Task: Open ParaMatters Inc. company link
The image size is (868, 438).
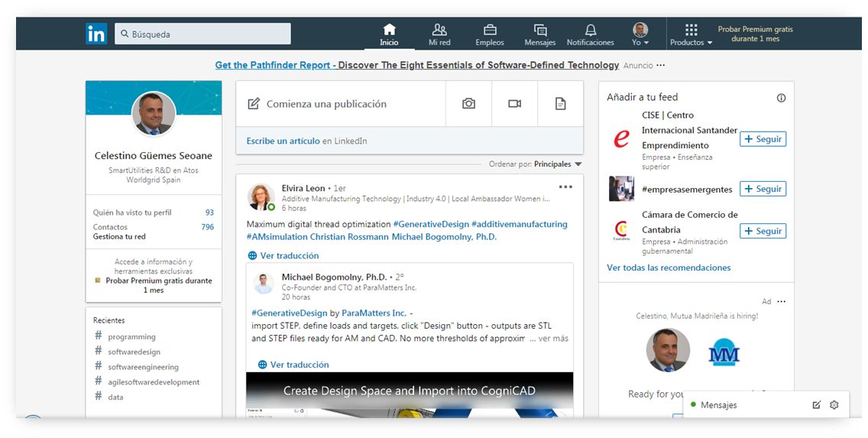Action: point(374,313)
